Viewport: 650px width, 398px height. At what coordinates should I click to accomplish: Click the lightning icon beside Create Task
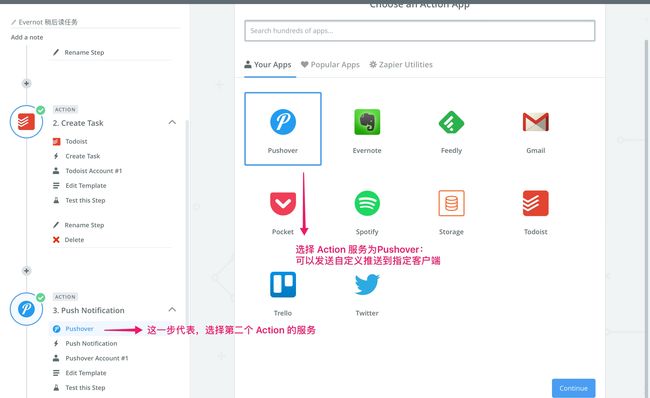tap(56, 156)
